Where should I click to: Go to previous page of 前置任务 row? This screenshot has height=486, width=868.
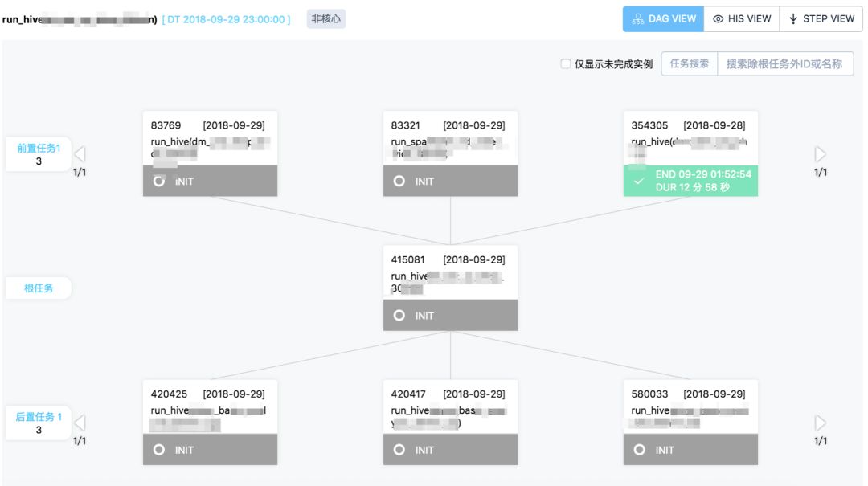pos(80,154)
